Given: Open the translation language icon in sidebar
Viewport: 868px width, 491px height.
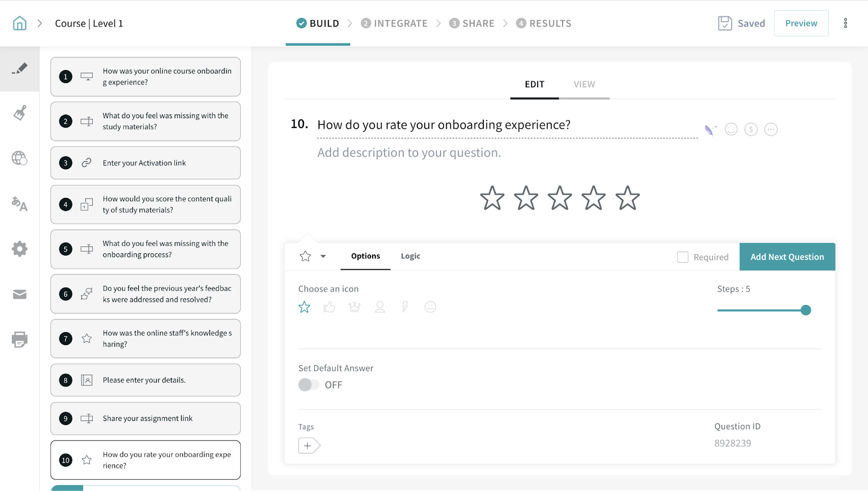Looking at the screenshot, I should pos(20,204).
